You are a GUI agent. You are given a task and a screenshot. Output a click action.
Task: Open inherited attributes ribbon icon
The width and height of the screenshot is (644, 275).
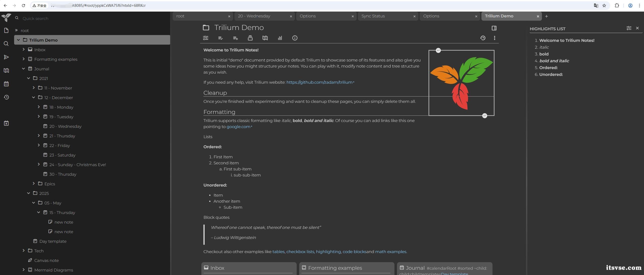pyautogui.click(x=235, y=38)
